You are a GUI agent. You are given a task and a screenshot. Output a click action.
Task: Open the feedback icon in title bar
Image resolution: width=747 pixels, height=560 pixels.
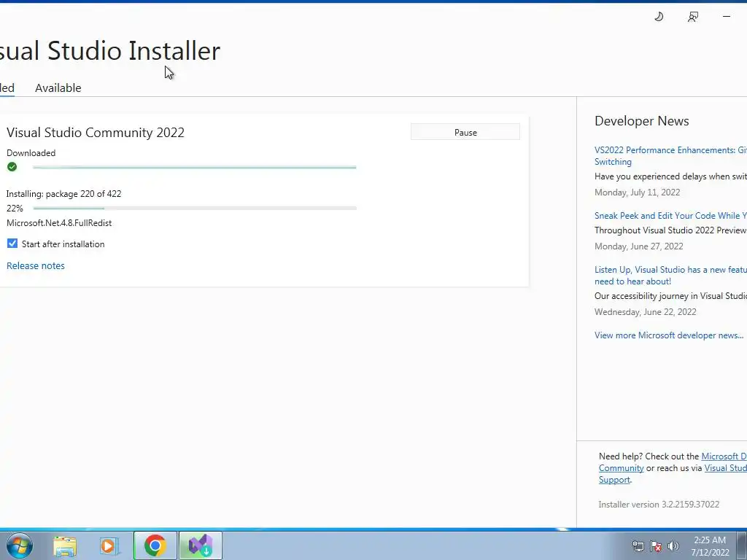pyautogui.click(x=693, y=17)
